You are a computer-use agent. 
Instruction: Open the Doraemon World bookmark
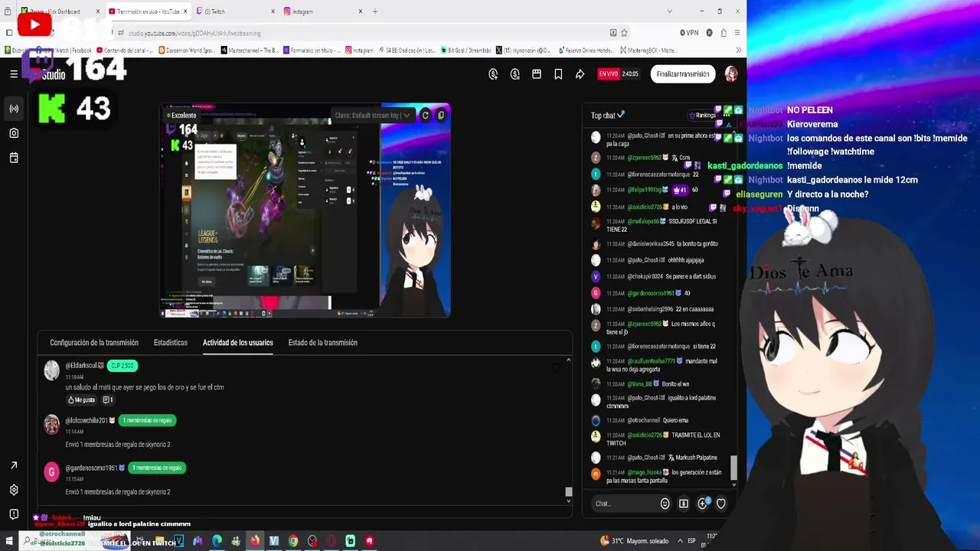(188, 51)
